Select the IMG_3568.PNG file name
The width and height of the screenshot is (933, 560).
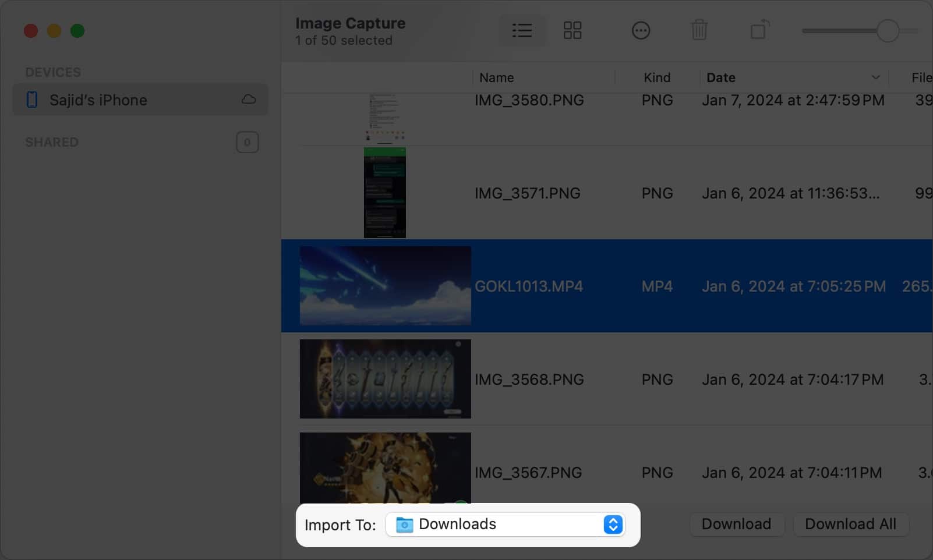pos(529,380)
